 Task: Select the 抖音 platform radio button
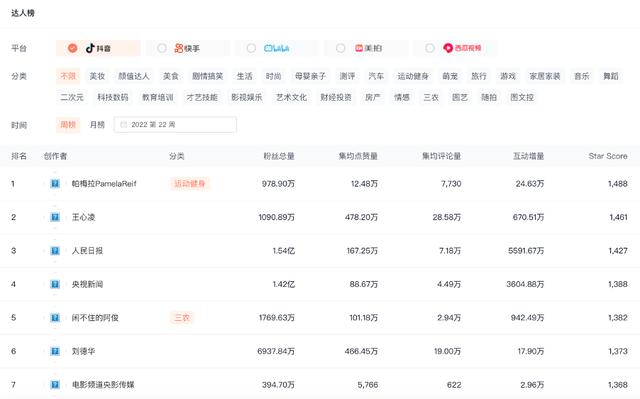(x=72, y=48)
